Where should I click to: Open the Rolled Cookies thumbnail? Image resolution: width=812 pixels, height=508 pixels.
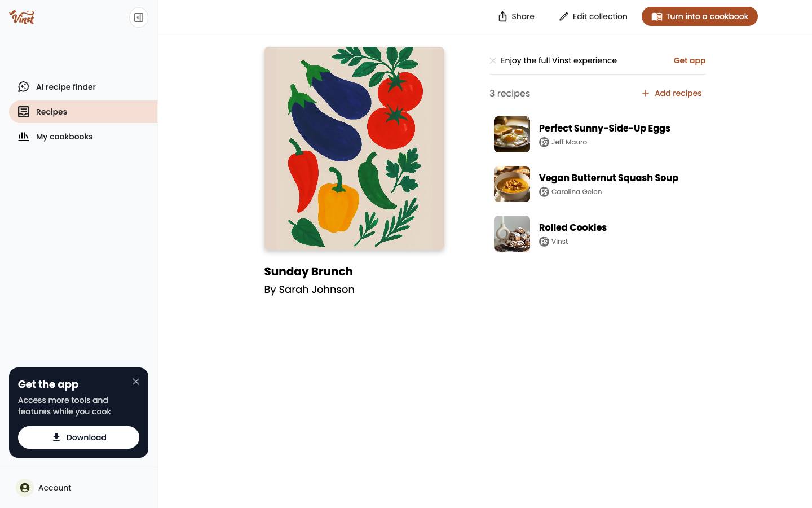coord(512,234)
